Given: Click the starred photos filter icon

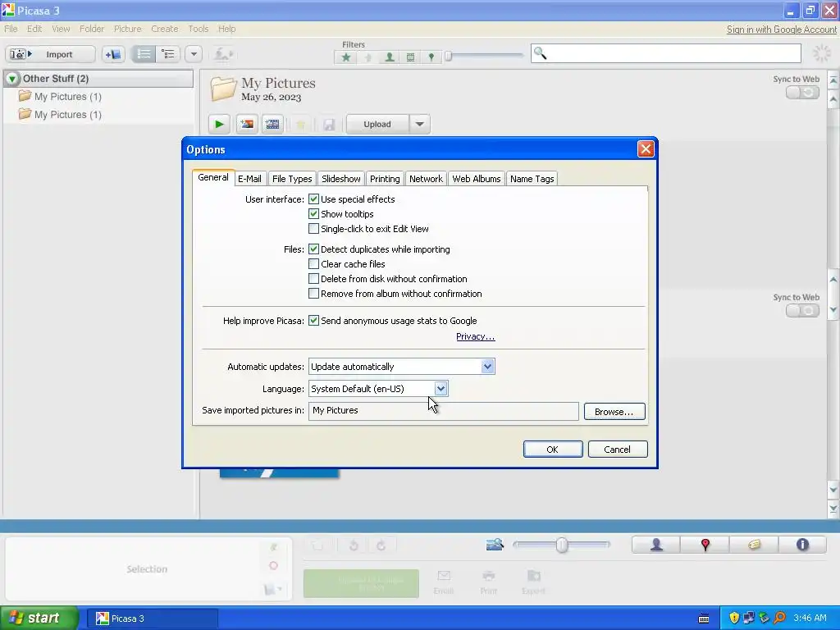Looking at the screenshot, I should click(x=346, y=57).
